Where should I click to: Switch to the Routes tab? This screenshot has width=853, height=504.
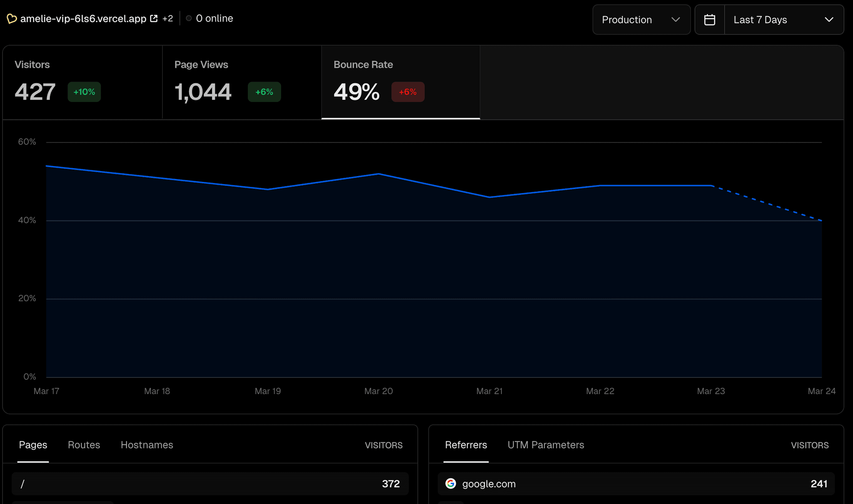[x=84, y=445]
